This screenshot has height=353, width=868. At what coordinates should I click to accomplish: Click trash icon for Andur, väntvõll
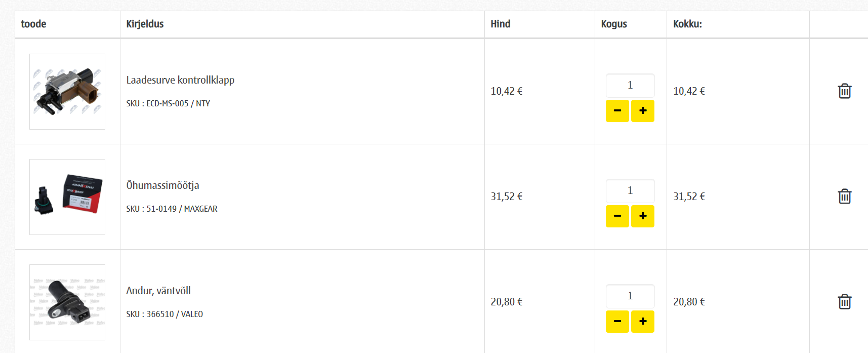(845, 302)
